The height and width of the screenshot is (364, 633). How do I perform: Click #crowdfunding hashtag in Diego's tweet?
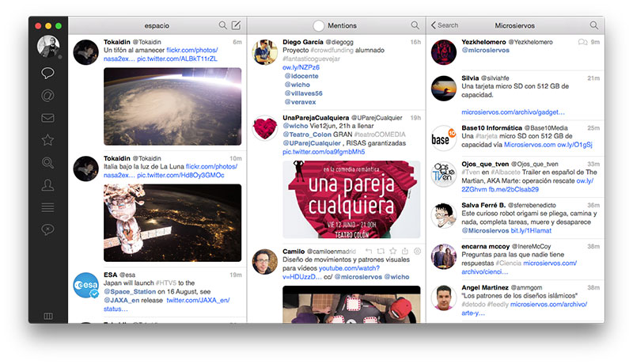click(x=332, y=50)
